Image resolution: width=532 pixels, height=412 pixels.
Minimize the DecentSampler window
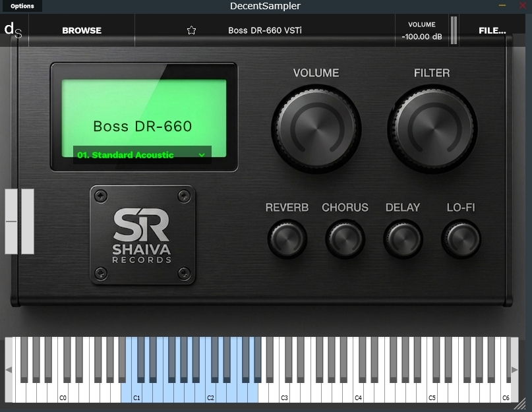point(502,5)
